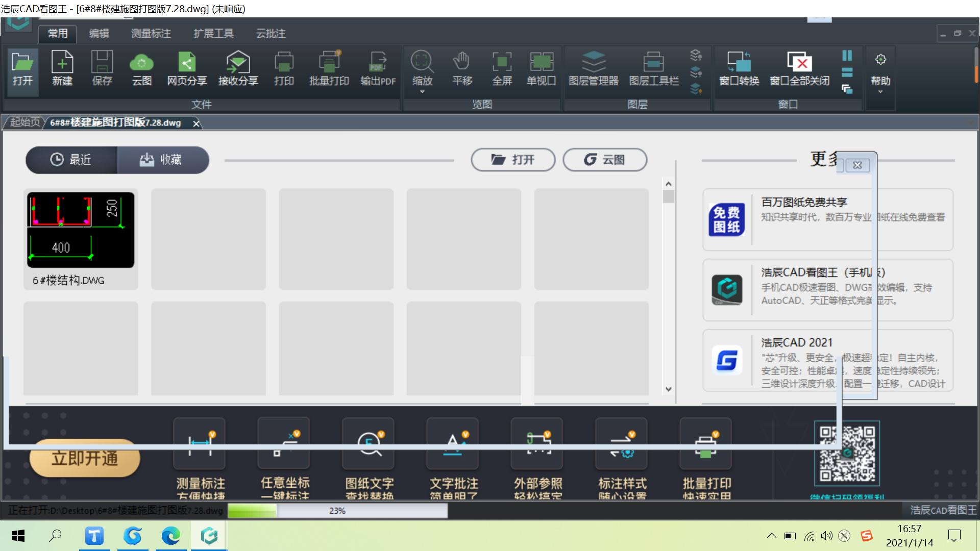Select the 收藏 favorites toggle

163,160
